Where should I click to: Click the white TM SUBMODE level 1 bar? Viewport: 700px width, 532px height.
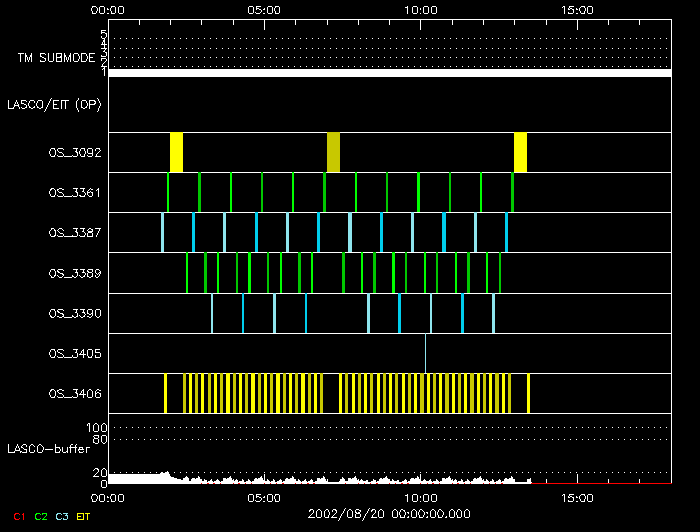388,73
